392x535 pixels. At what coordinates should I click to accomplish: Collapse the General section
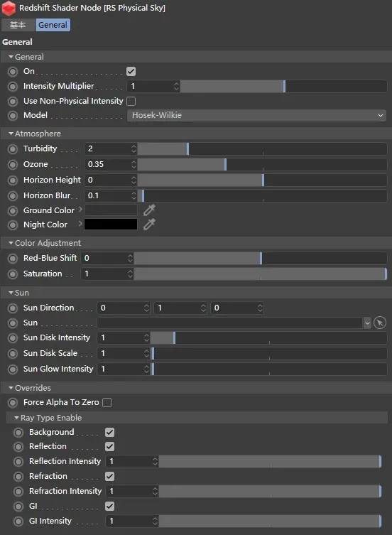pyautogui.click(x=11, y=57)
